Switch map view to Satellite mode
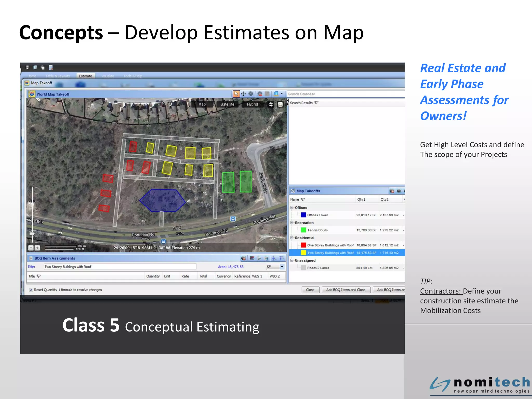532x399 pixels. point(227,104)
